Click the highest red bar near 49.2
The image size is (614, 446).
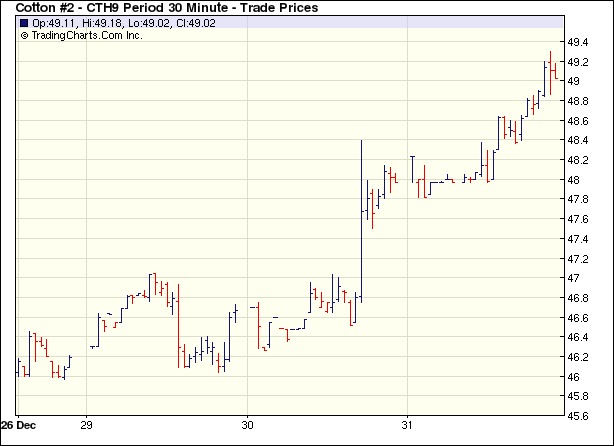pyautogui.click(x=550, y=70)
